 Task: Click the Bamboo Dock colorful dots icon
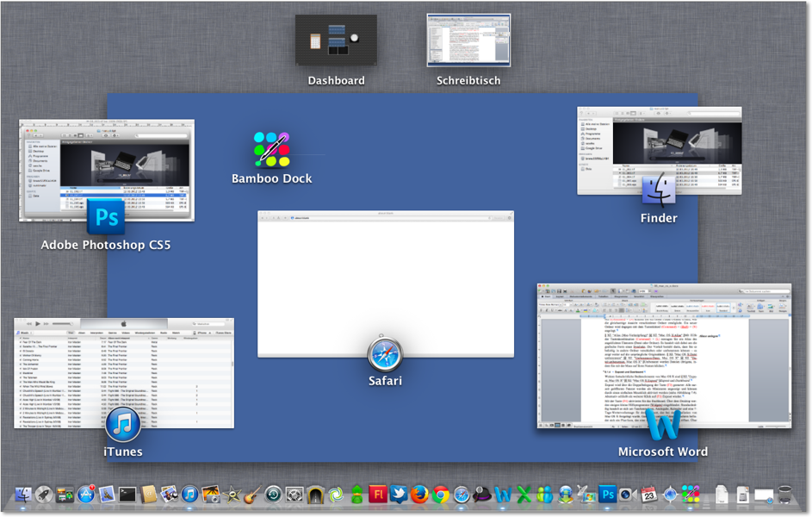271,149
